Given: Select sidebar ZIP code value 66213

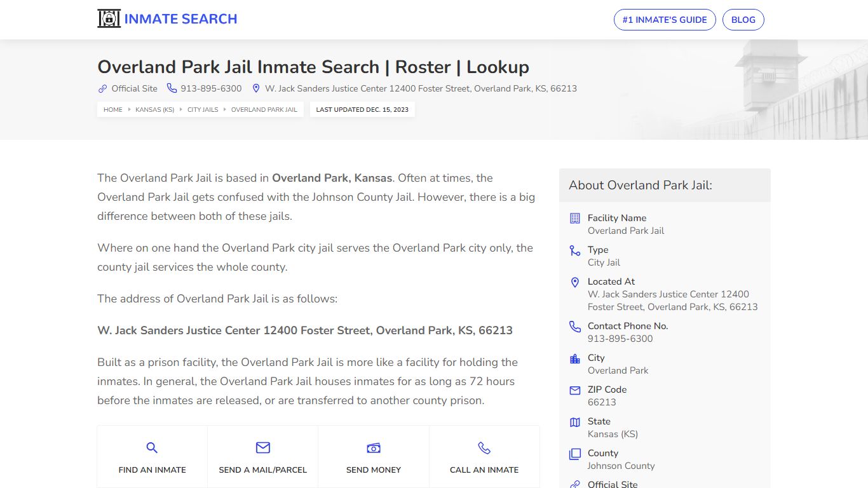Looking at the screenshot, I should click(x=602, y=402).
